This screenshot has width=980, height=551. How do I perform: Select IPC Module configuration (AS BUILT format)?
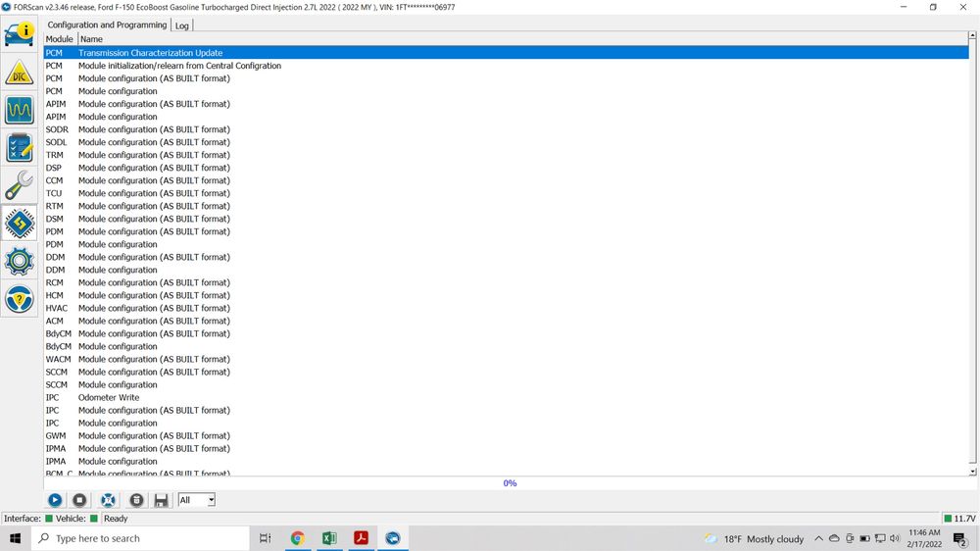click(x=507, y=410)
